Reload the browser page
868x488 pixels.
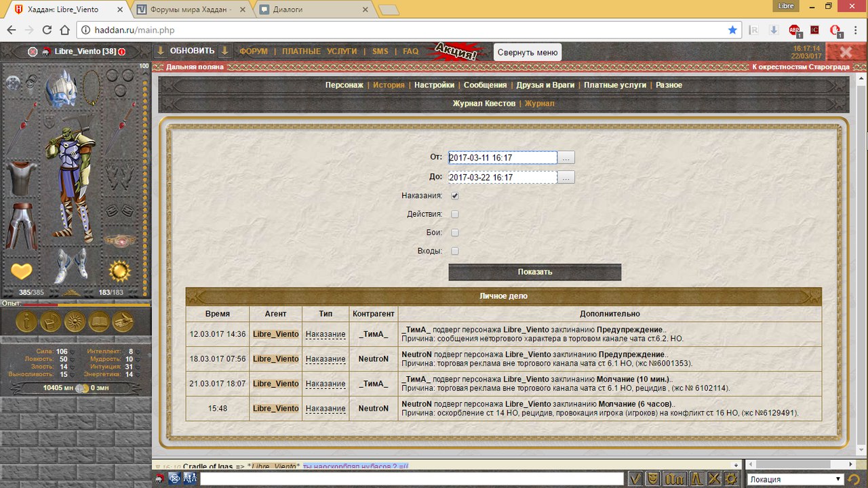click(47, 30)
